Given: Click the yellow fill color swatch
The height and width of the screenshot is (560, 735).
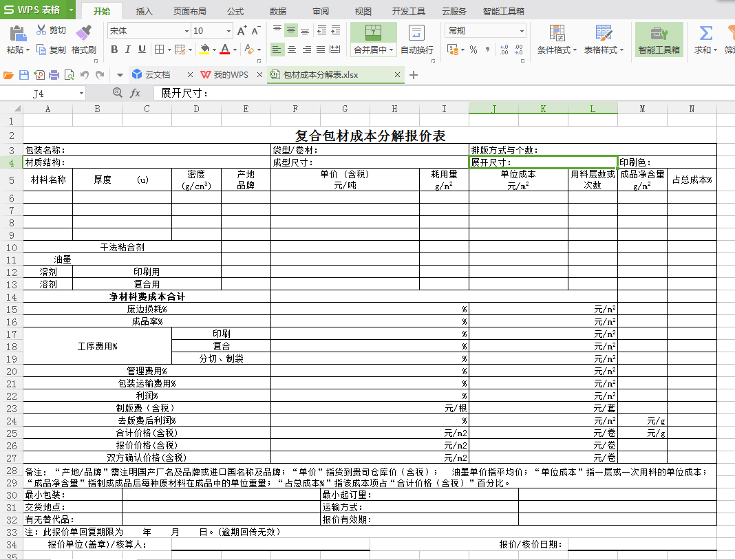Looking at the screenshot, I should (204, 50).
